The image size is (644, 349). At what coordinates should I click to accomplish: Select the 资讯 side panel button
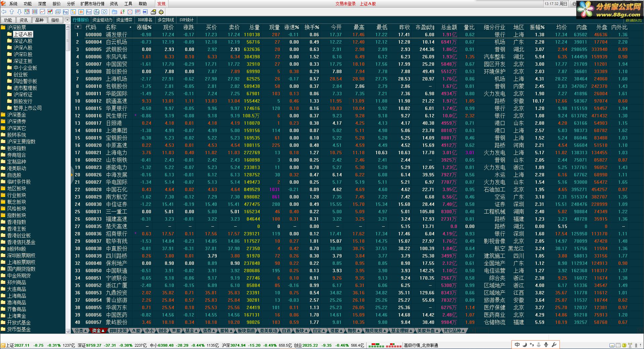(24, 20)
